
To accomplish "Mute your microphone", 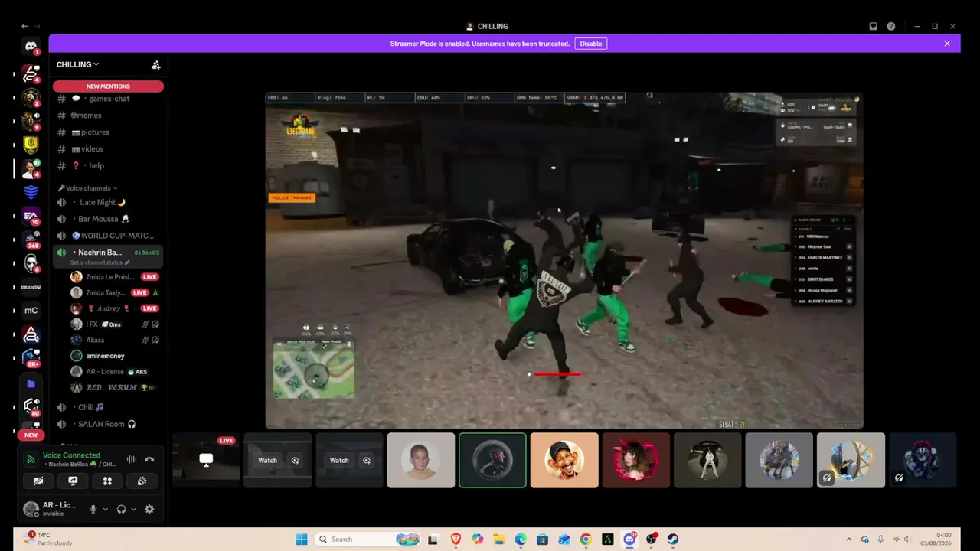I will point(93,509).
